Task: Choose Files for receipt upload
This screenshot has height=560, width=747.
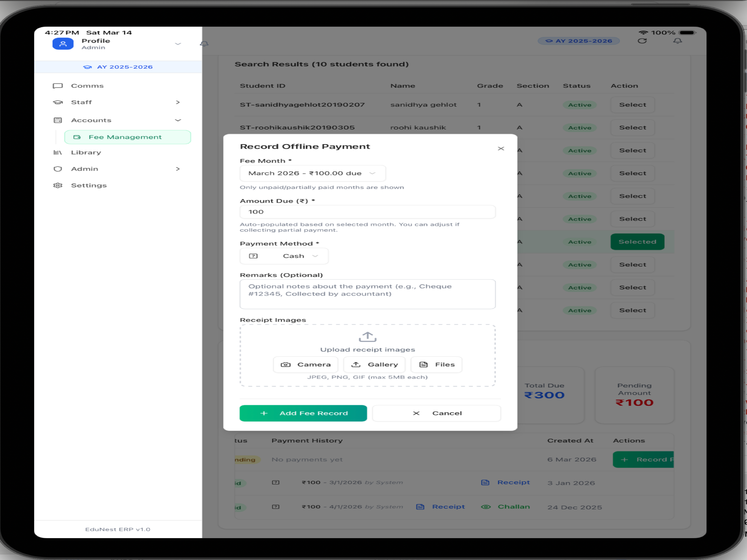Action: pyautogui.click(x=436, y=364)
